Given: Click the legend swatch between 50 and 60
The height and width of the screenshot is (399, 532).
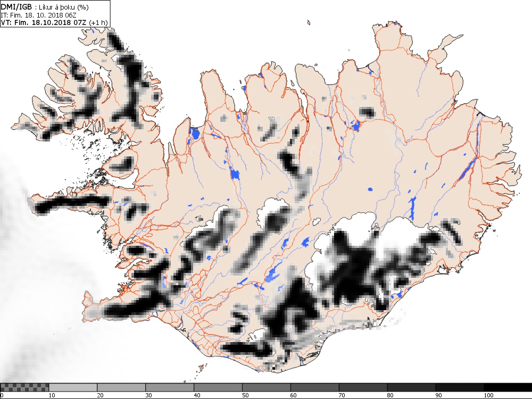Looking at the screenshot, I should point(267,387).
